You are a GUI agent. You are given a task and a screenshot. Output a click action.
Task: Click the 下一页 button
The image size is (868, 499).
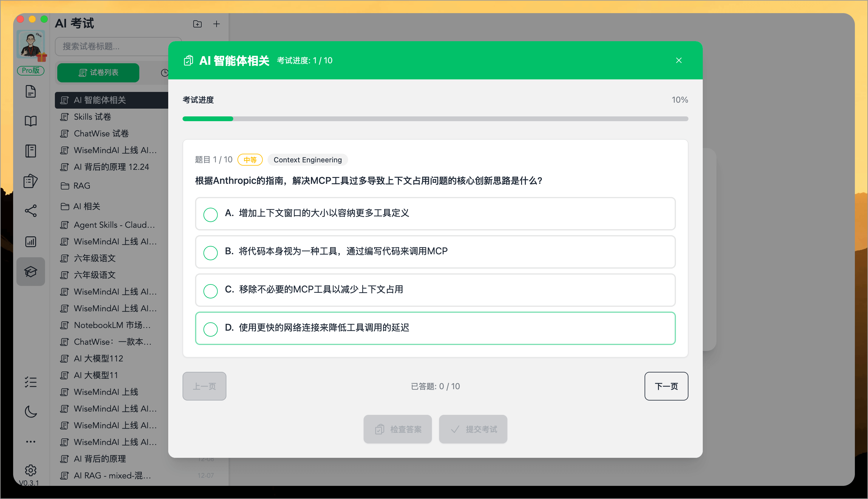[x=666, y=386]
